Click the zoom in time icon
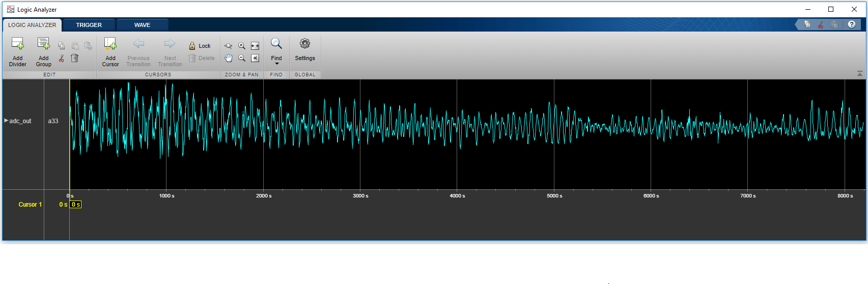 point(229,46)
